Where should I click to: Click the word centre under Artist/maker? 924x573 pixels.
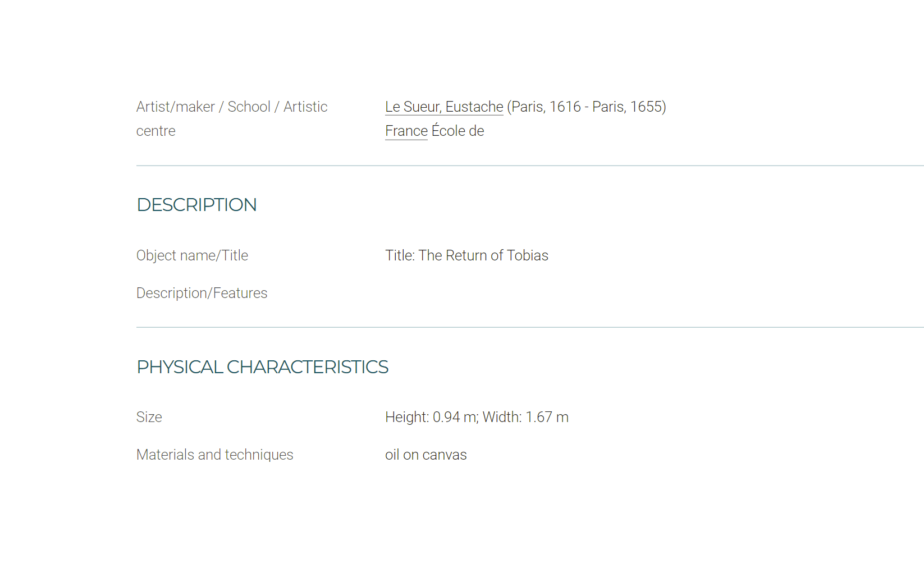point(155,131)
